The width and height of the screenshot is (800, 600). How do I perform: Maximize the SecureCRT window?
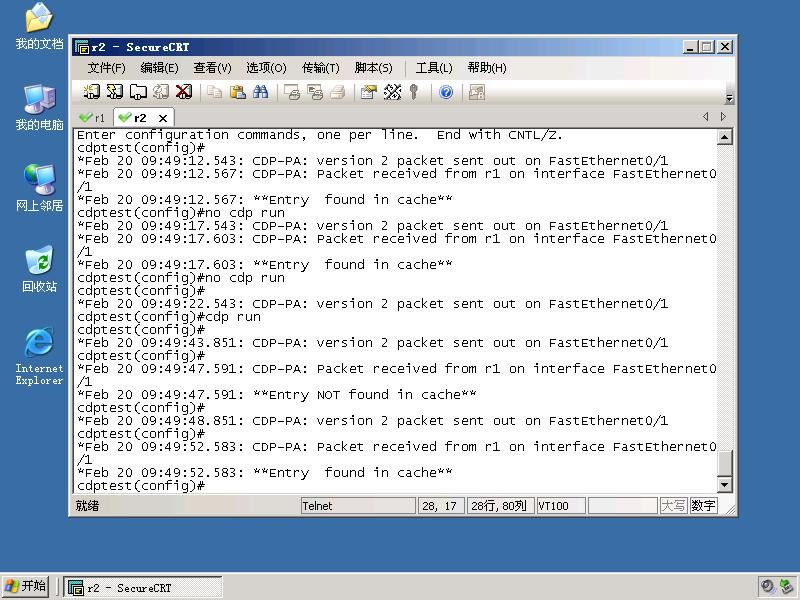point(707,47)
